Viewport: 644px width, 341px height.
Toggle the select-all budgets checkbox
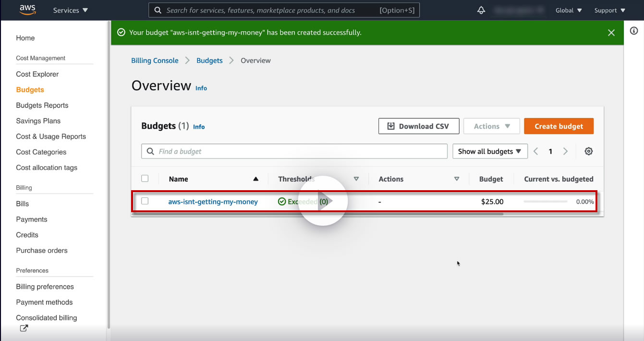[145, 179]
